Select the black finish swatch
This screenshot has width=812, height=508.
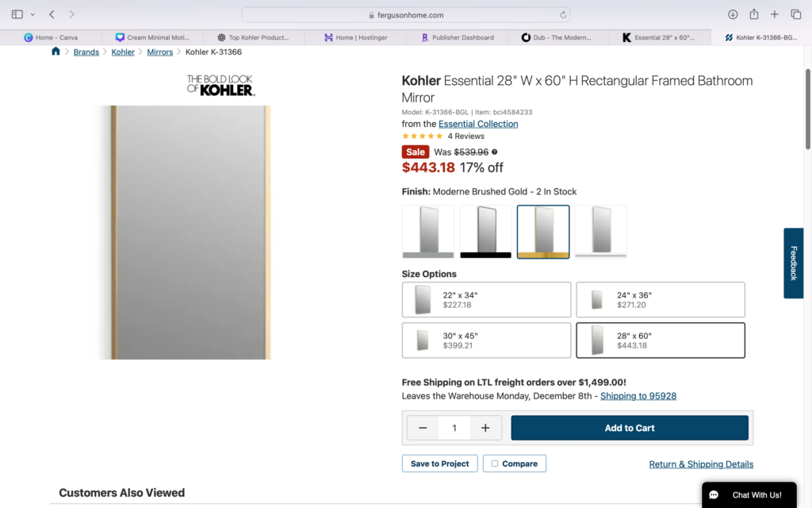click(x=485, y=232)
